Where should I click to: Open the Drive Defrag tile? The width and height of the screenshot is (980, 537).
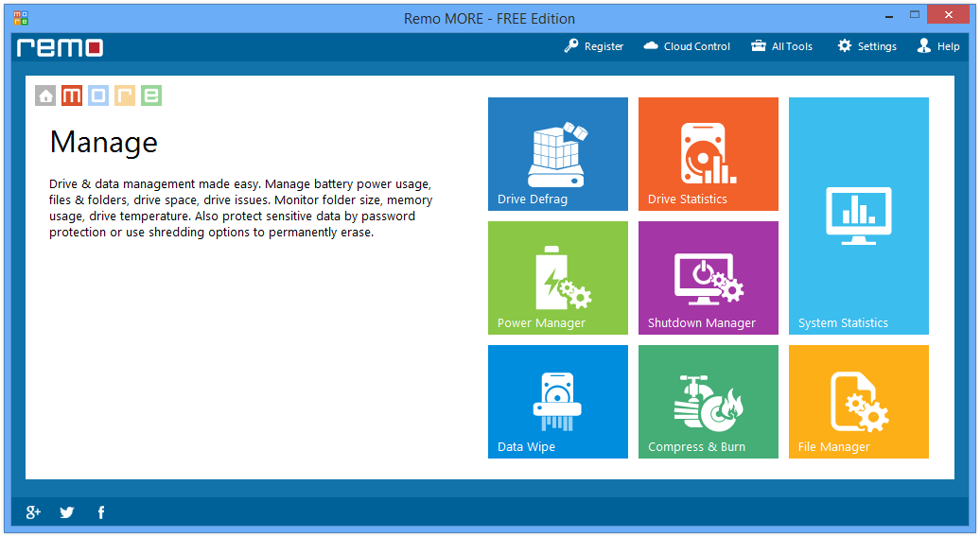coord(557,153)
